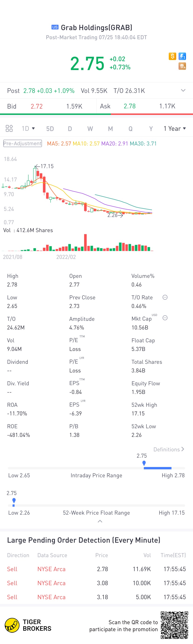Tap the T/O Rate info icon
193x644 pixels.
pos(165,297)
